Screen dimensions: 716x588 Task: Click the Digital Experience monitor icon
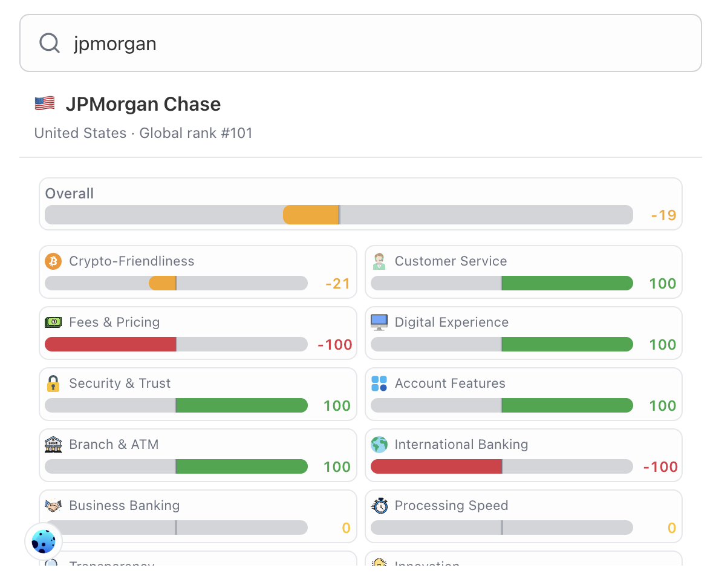click(x=379, y=322)
